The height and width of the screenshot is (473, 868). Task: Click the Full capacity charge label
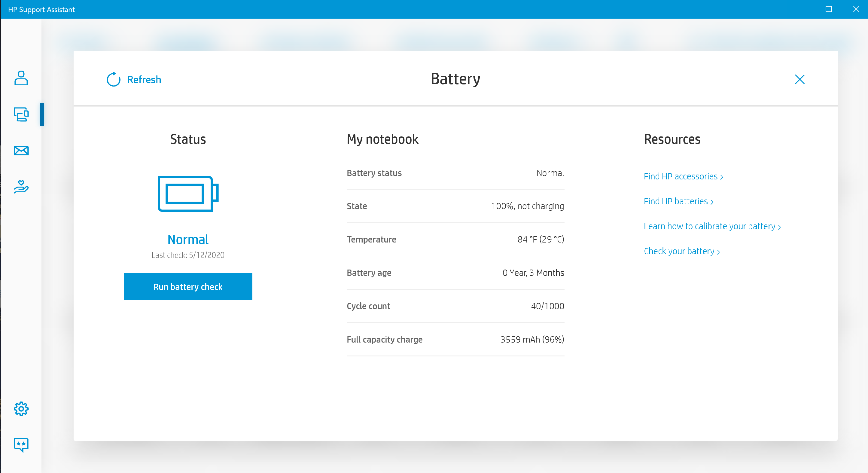pyautogui.click(x=385, y=340)
